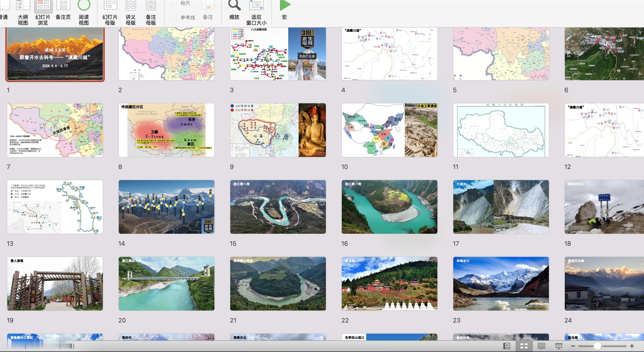Open Notes Page view (备注页)
The height and width of the screenshot is (352, 644).
pyautogui.click(x=63, y=10)
